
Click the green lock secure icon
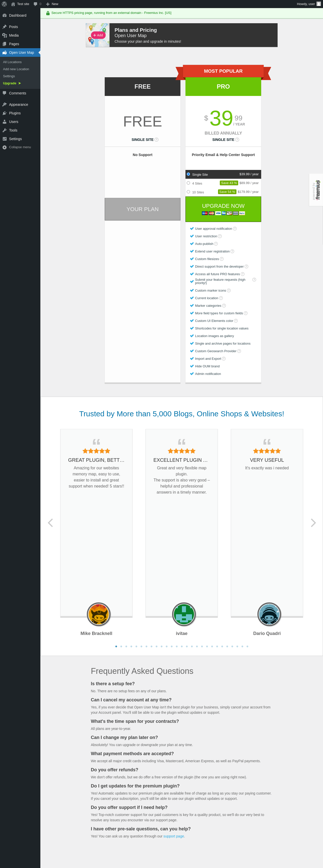click(x=48, y=13)
